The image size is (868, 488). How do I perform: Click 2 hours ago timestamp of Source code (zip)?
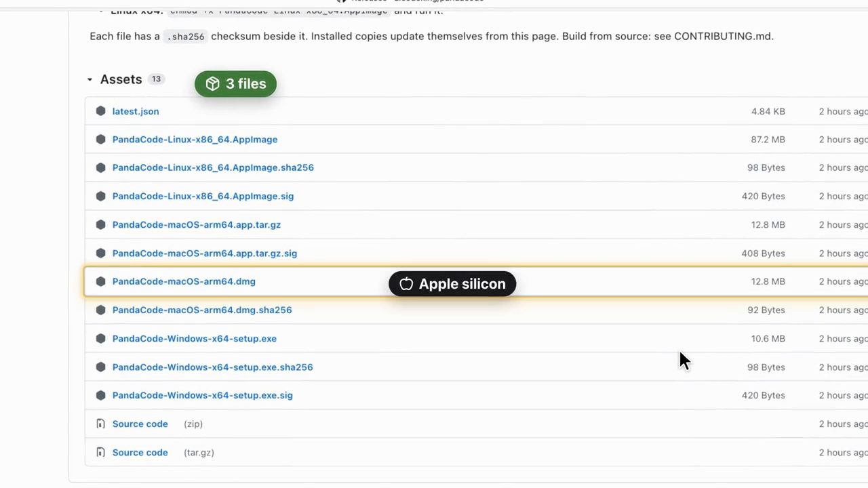coord(843,424)
